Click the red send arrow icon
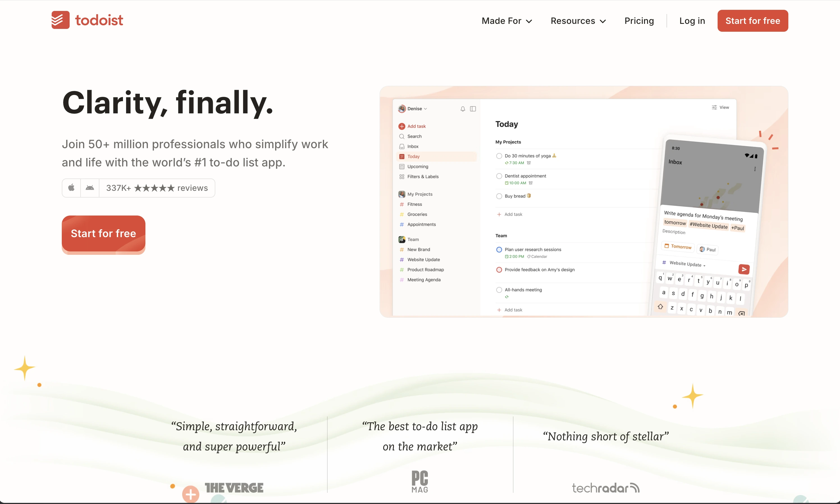The height and width of the screenshot is (504, 840). coord(743,269)
